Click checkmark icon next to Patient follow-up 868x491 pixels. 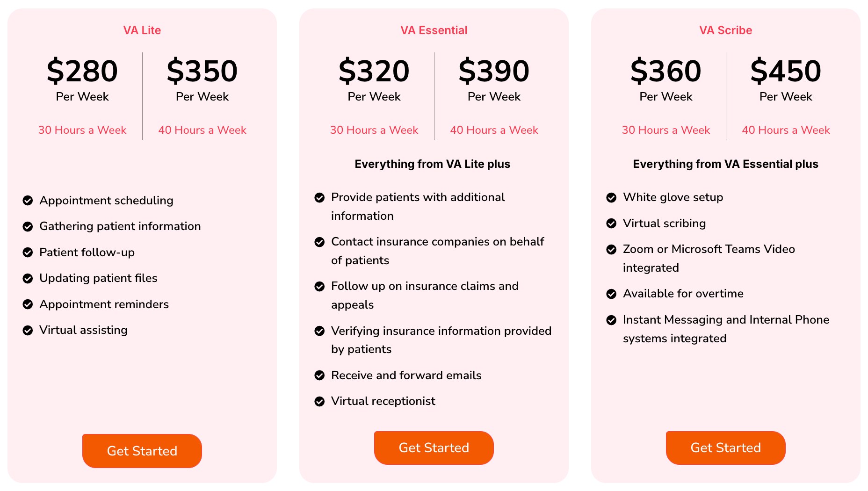(x=28, y=253)
